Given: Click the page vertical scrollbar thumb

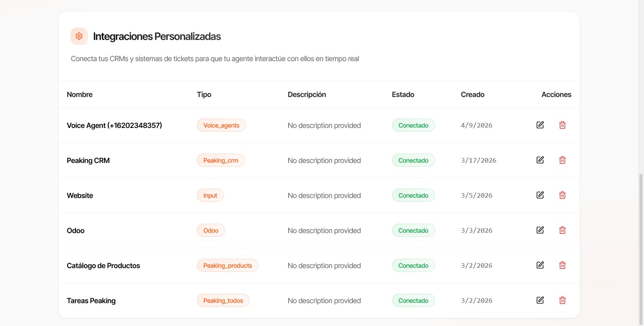Looking at the screenshot, I should (641, 249).
